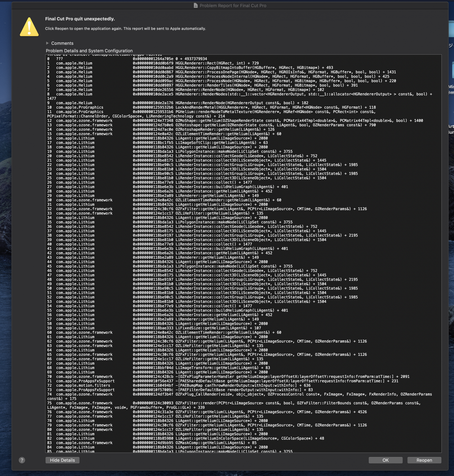Image resolution: width=454 pixels, height=476 pixels.
Task: Select frame 14 OZRotoshapeRender line
Action: [x=161, y=129]
